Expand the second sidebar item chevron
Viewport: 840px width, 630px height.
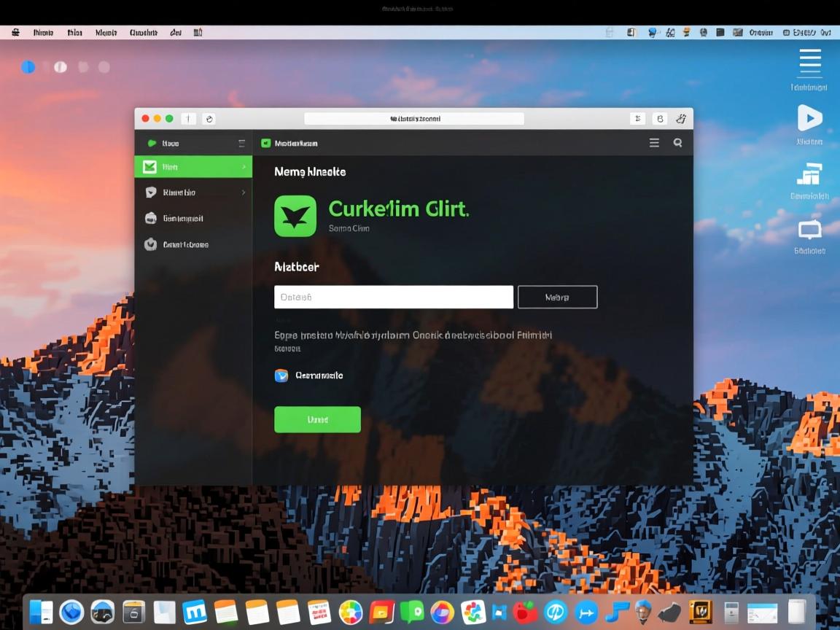(x=244, y=192)
